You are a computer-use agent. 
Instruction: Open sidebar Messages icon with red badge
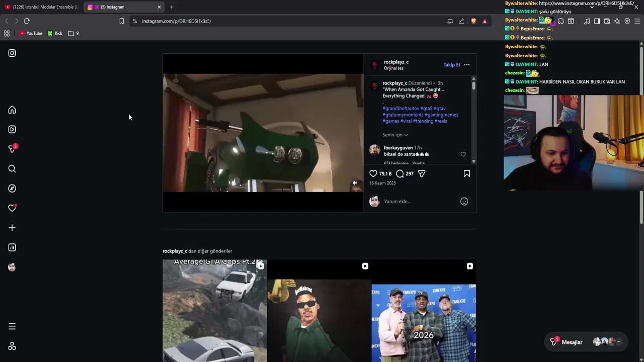pos(13,148)
